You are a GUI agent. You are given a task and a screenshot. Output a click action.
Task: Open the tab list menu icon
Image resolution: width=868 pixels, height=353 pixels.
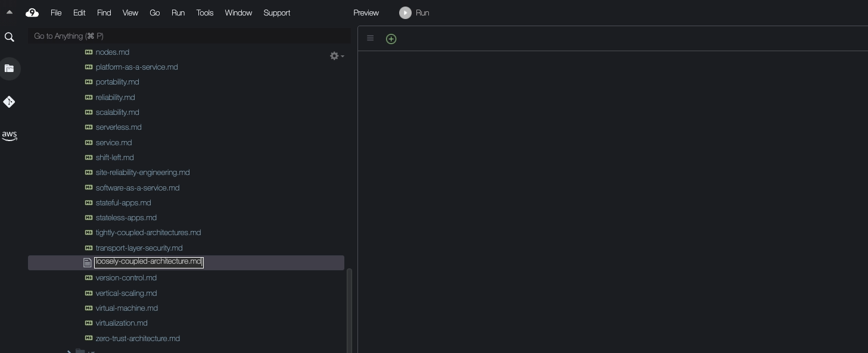coord(370,39)
